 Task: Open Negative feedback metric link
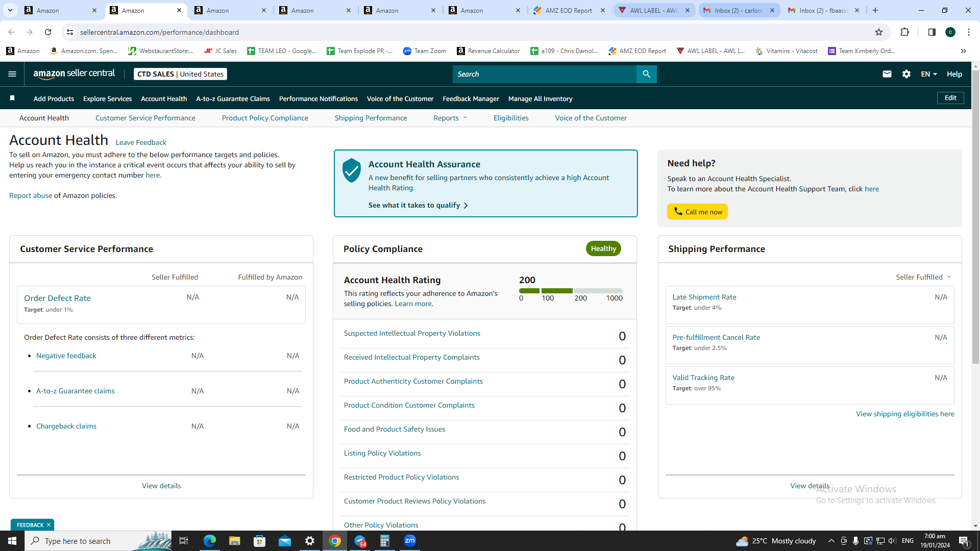point(66,356)
